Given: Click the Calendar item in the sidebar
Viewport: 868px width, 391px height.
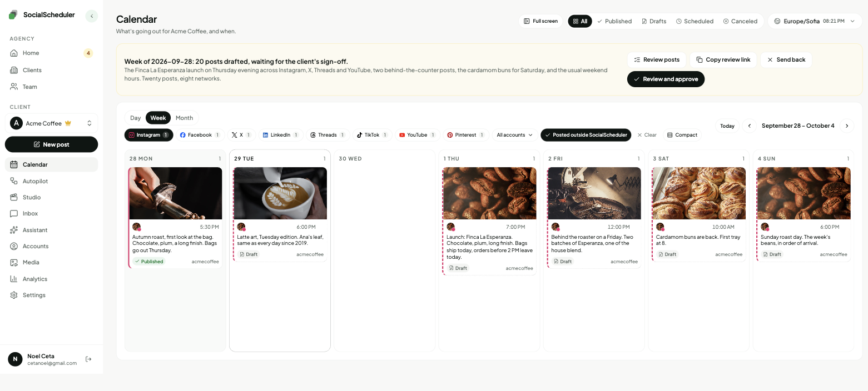Looking at the screenshot, I should point(51,164).
